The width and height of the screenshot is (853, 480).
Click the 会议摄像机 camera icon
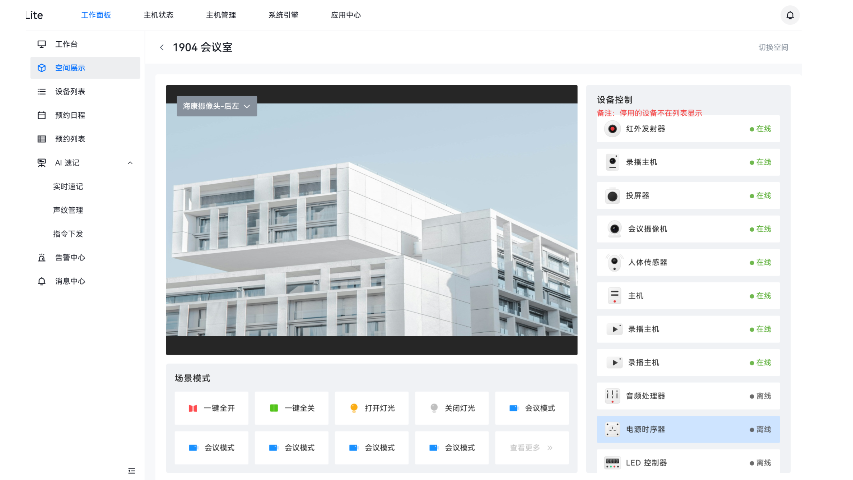pos(614,229)
